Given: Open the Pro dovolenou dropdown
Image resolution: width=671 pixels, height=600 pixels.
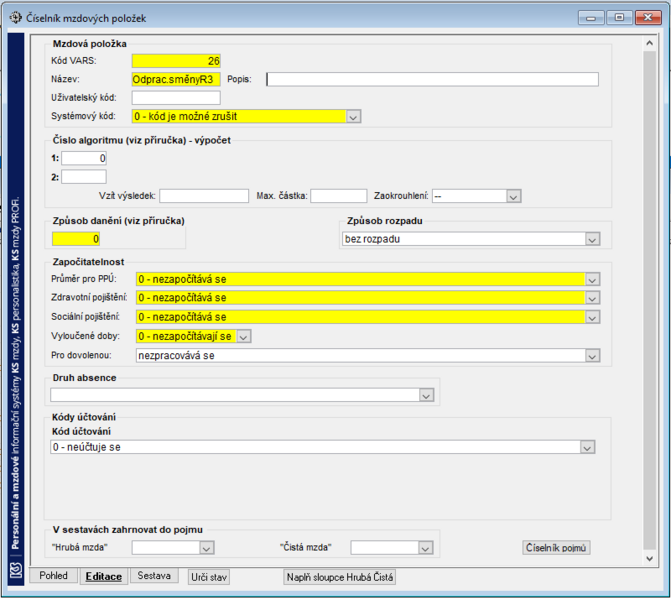Looking at the screenshot, I should click(x=592, y=356).
